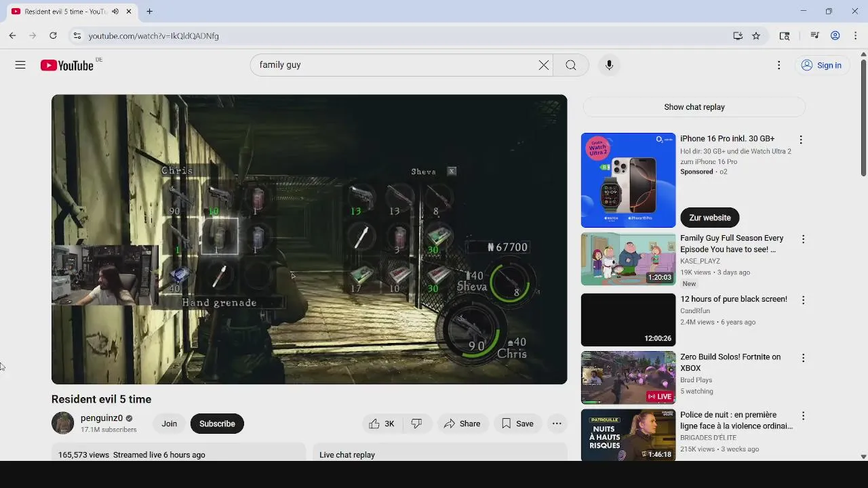Viewport: 868px width, 488px height.
Task: Go back with browser back arrow
Action: (x=12, y=36)
